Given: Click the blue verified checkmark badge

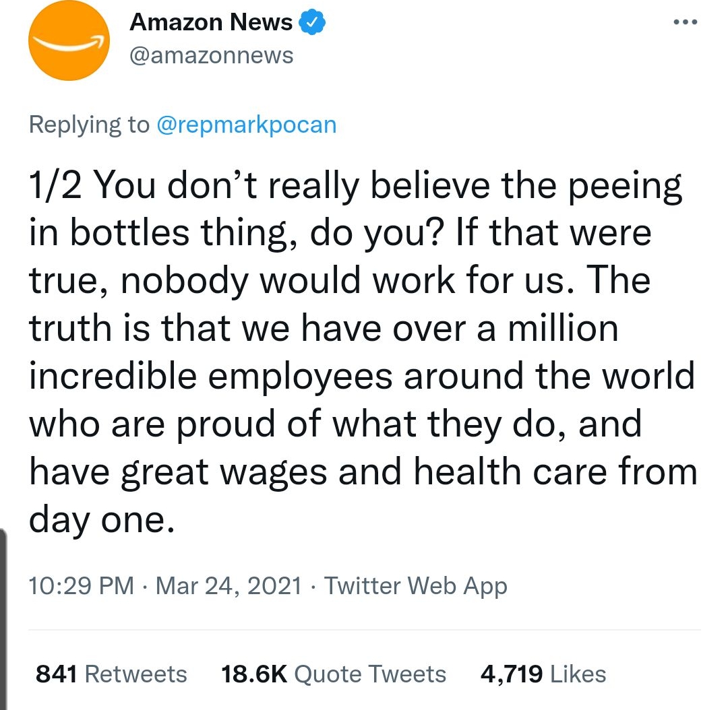Looking at the screenshot, I should (312, 22).
